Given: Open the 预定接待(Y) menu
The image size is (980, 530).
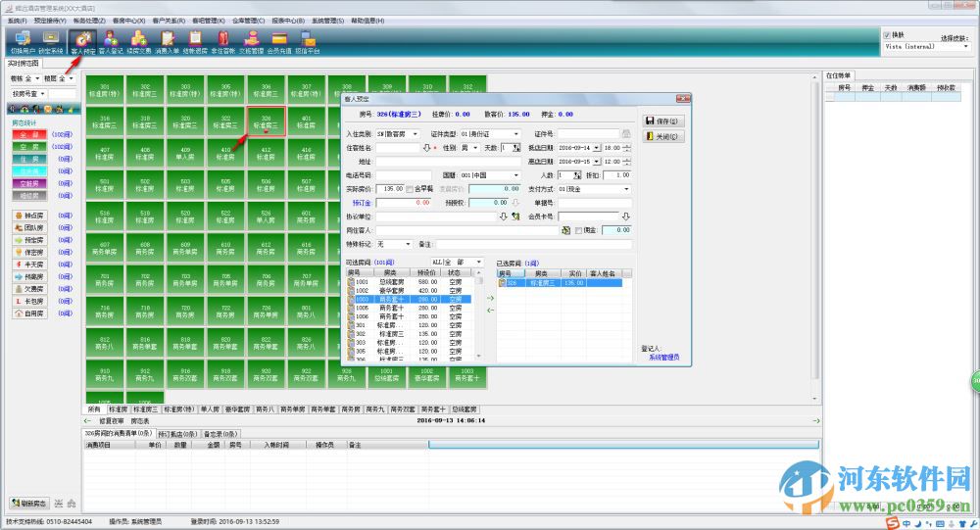Looking at the screenshot, I should pyautogui.click(x=50, y=21).
